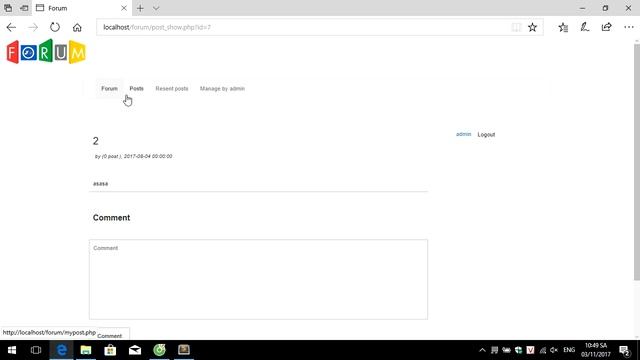Open Task View on the taskbar
This screenshot has height=360, width=640.
click(x=36, y=350)
